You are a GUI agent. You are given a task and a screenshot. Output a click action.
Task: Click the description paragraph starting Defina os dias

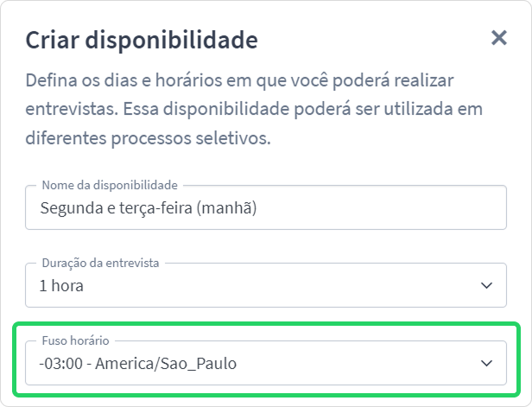[254, 109]
